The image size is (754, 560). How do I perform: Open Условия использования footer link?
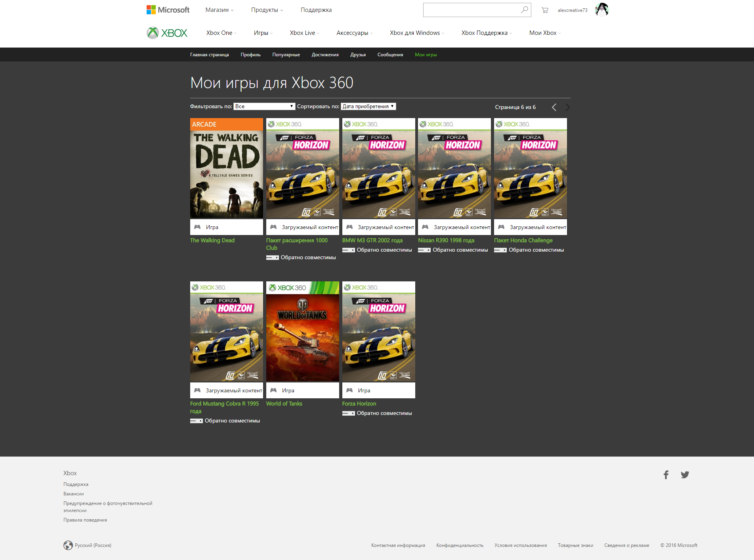[521, 545]
